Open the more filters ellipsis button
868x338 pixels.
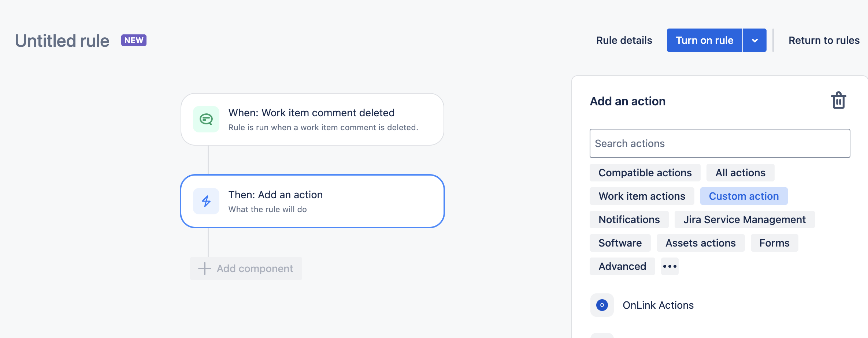click(x=670, y=266)
